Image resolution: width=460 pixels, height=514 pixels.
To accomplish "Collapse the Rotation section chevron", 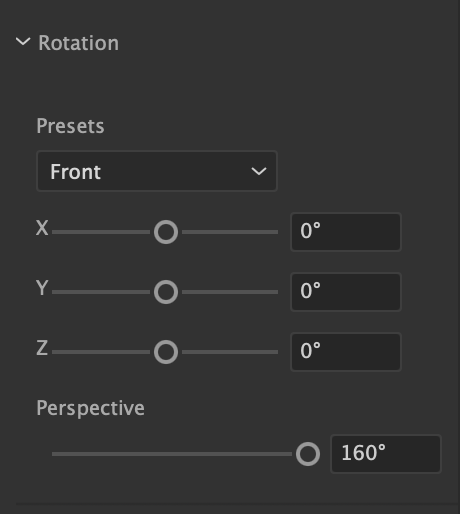I will pos(23,42).
